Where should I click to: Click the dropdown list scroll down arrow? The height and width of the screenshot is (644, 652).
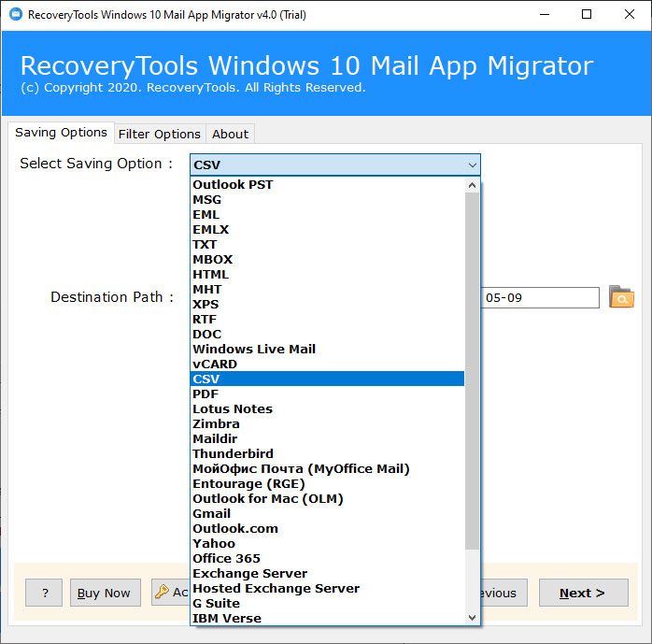pos(472,618)
